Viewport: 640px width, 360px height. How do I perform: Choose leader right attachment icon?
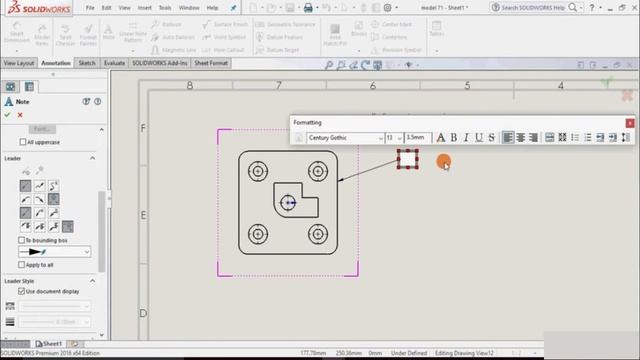click(x=40, y=200)
